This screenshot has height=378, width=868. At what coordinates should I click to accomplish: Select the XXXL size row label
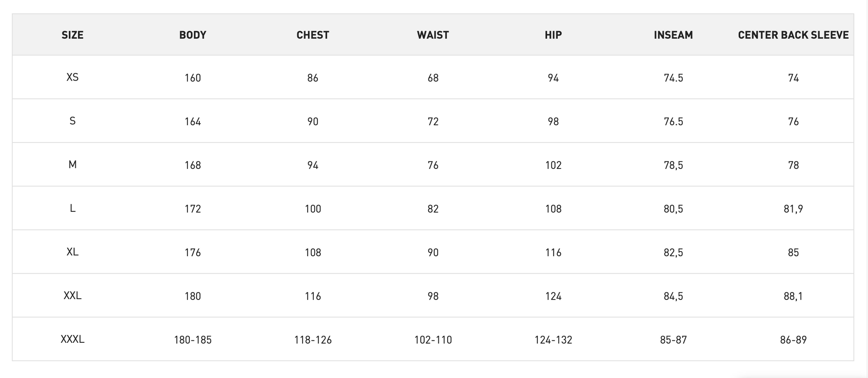(72, 339)
